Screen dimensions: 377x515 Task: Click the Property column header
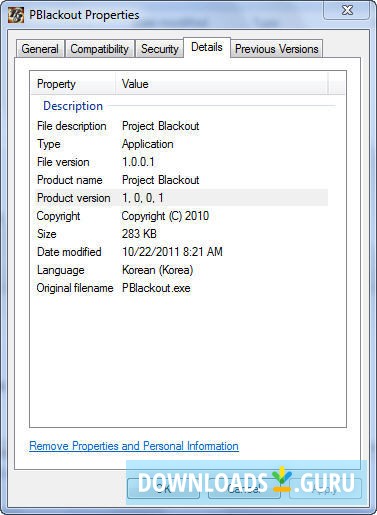[x=74, y=84]
